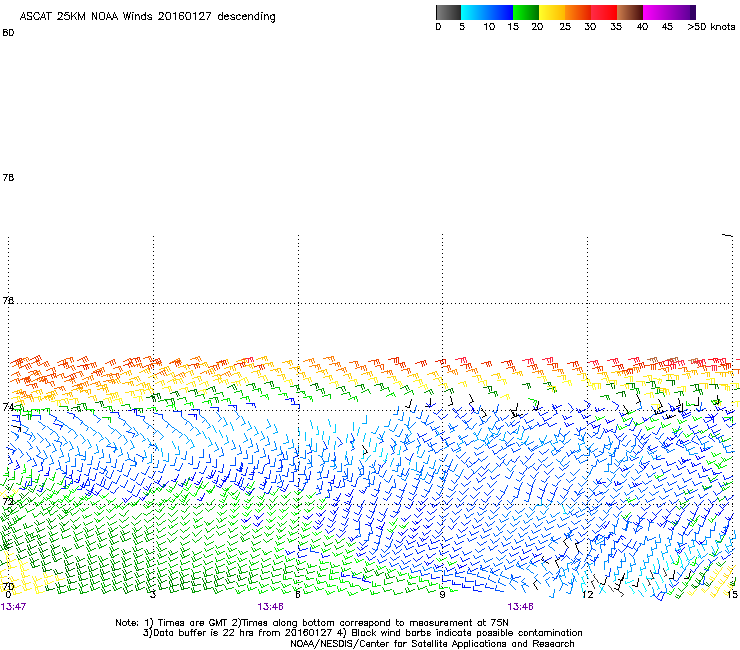740x650 pixels.
Task: Click the "Data buffer is 22 hrs" note
Action: 362,633
